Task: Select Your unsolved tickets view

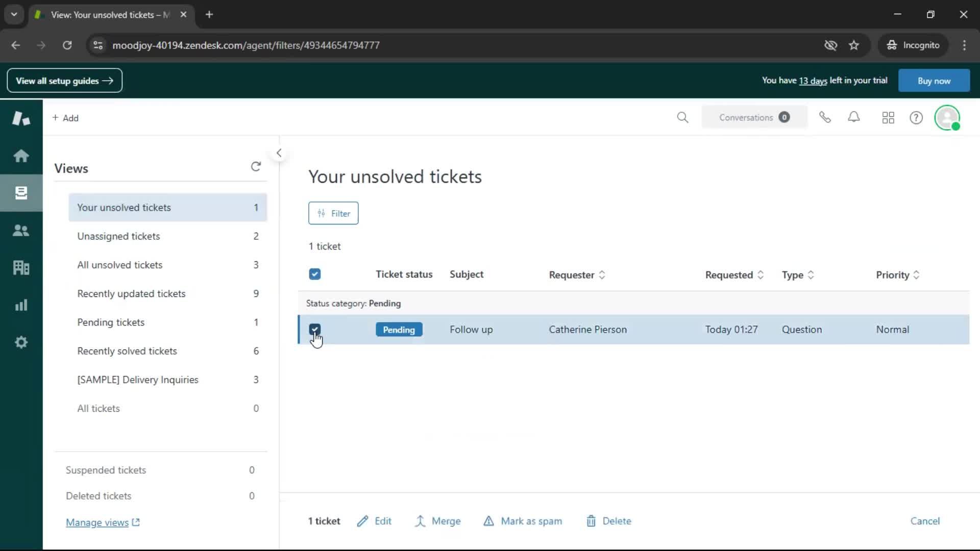Action: (x=167, y=208)
